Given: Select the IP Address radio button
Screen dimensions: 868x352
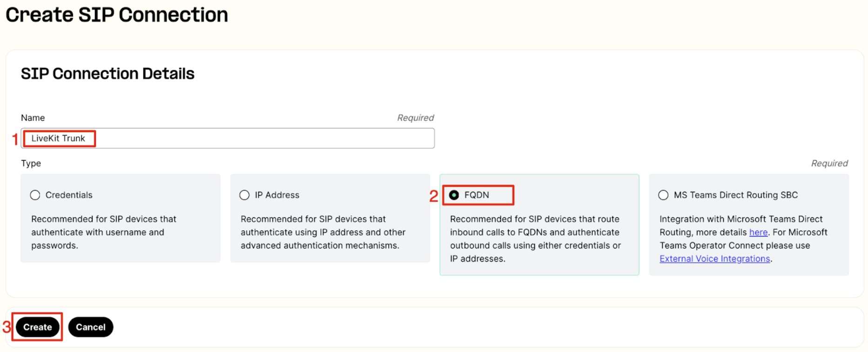Looking at the screenshot, I should point(244,195).
